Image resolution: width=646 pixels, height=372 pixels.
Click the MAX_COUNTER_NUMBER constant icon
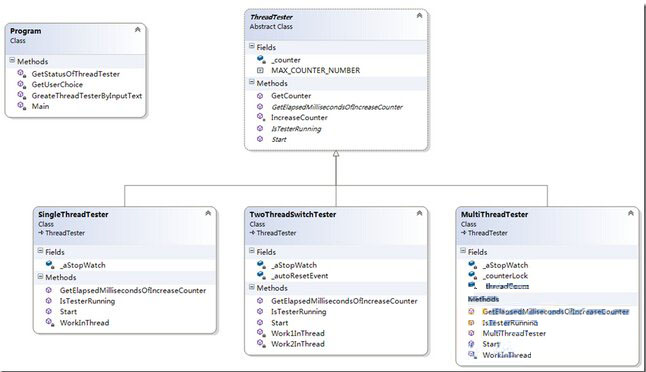pos(260,70)
